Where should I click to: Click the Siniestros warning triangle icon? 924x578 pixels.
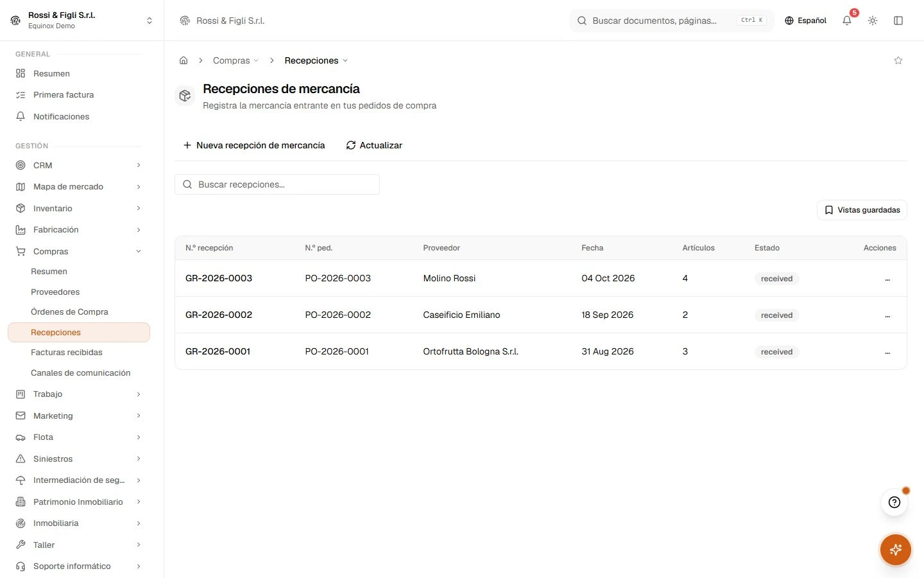[x=21, y=459]
